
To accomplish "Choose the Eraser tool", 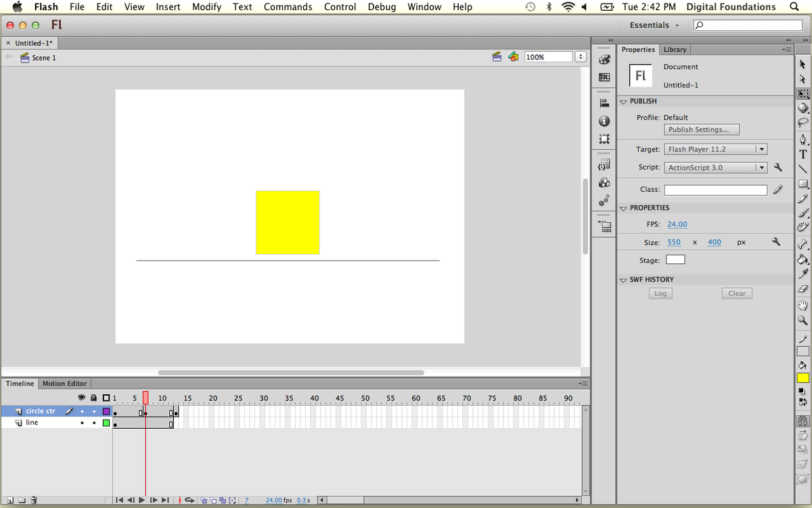I will (x=803, y=289).
